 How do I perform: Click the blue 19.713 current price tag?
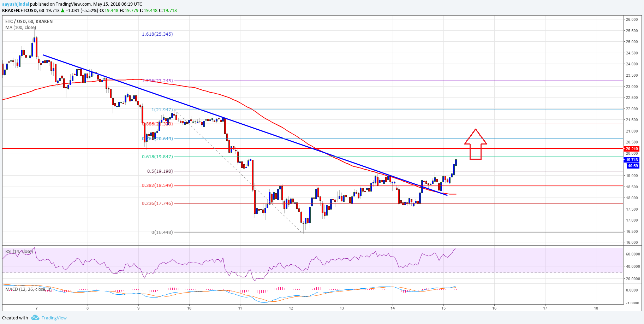[x=632, y=160]
